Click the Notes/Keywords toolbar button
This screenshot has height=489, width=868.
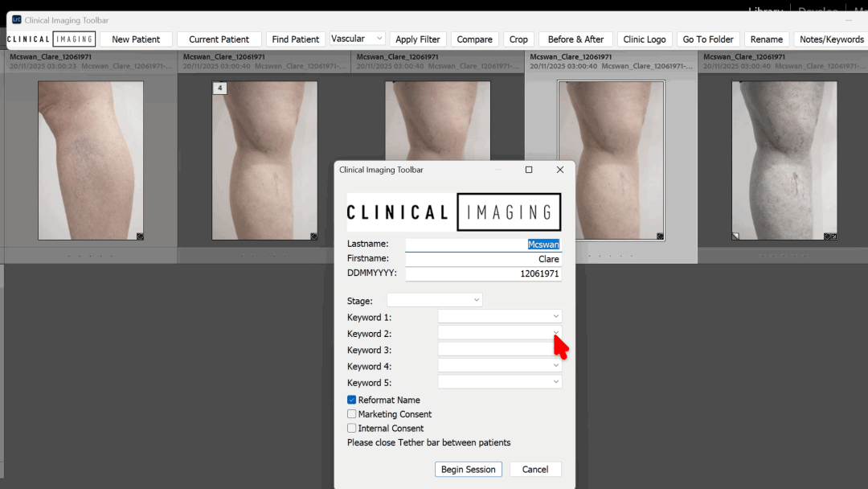(x=832, y=39)
